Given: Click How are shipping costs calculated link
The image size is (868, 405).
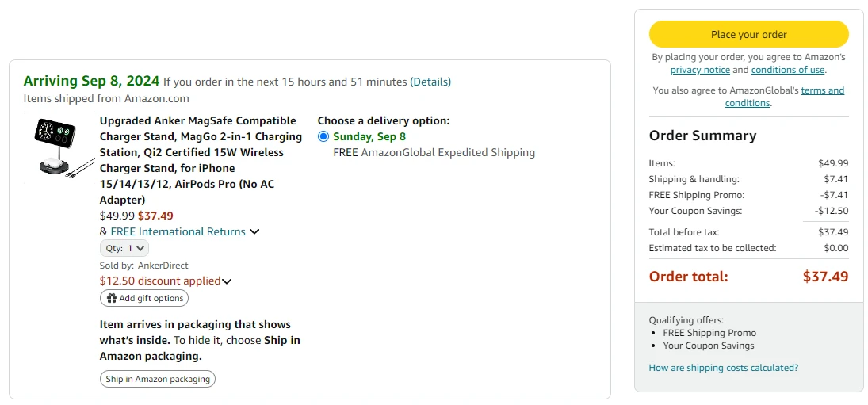Looking at the screenshot, I should coord(723,368).
